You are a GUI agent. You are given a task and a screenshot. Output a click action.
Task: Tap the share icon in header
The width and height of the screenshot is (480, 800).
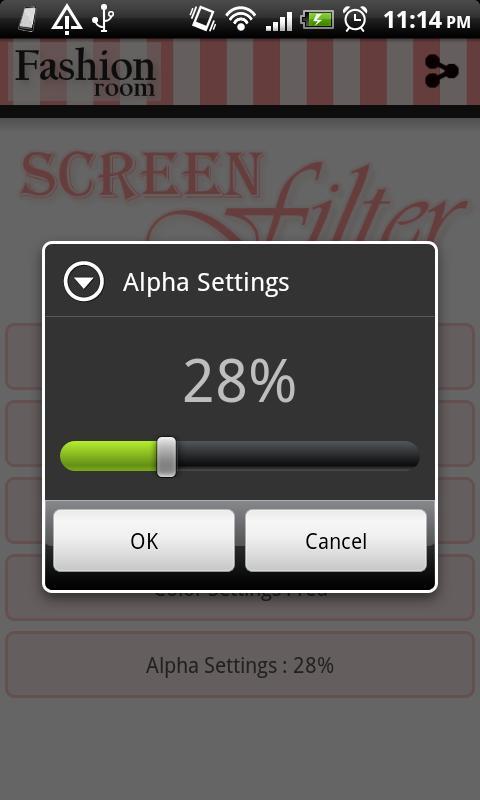coord(441,71)
